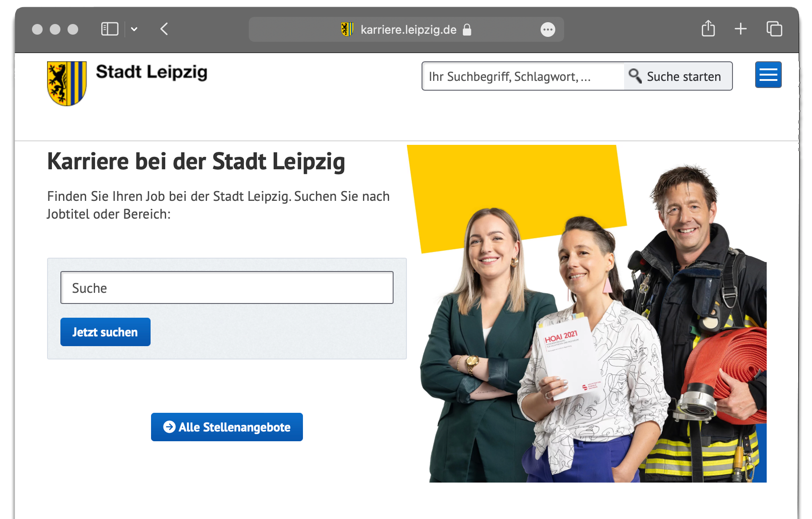
Task: Focus the 'Ihr Suchbegriff, Schlagwort' search field
Action: click(x=523, y=76)
